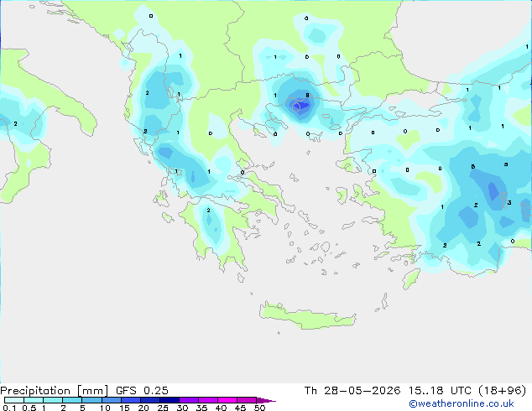
Task: Click the island of Rhodes on the map
Action: [x=411, y=278]
